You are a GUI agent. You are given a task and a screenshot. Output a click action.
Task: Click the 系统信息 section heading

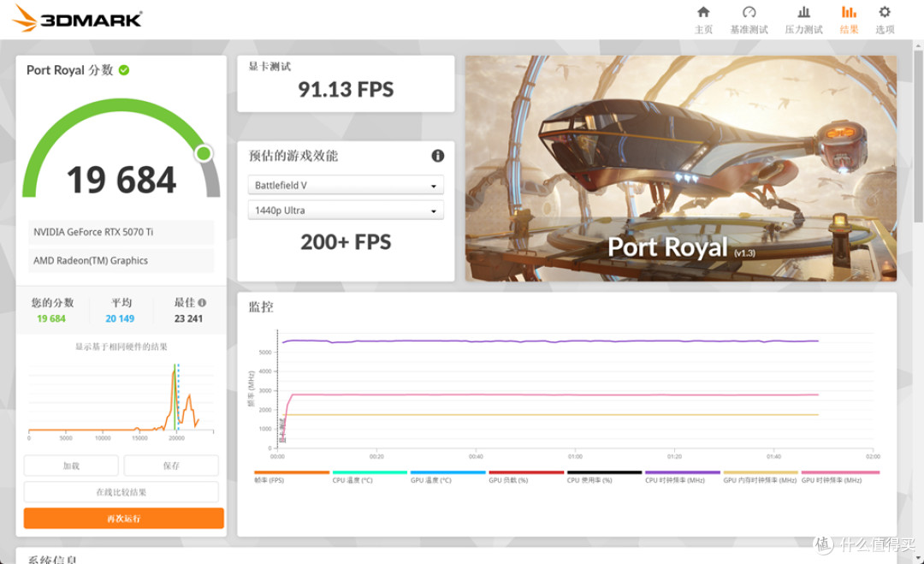(x=52, y=559)
